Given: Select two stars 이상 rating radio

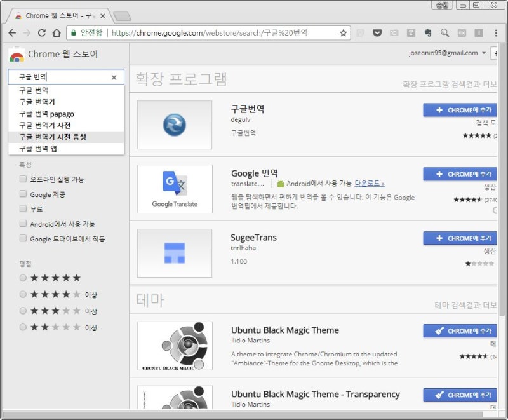Looking at the screenshot, I should [x=23, y=327].
